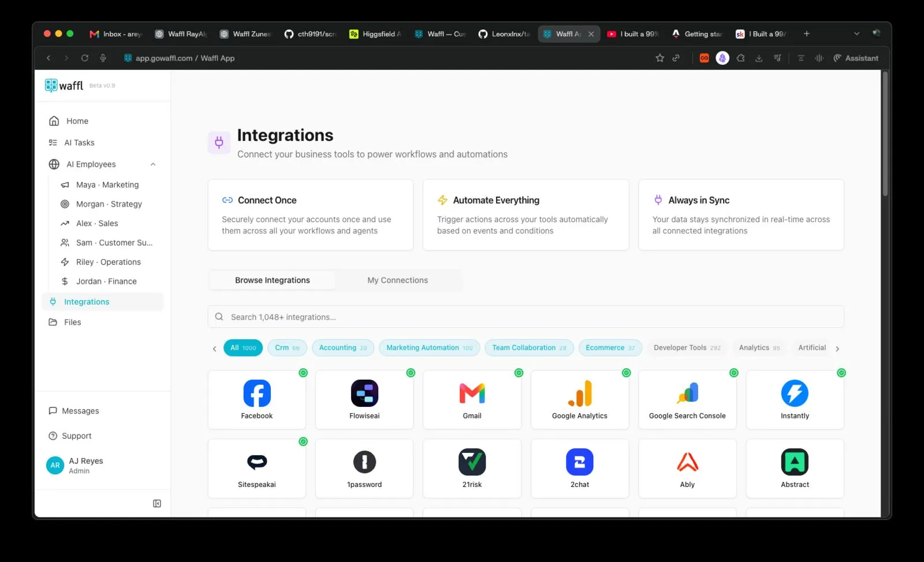Screen dimensions: 924x562
Task: Open the browser Assistant button
Action: (x=856, y=58)
